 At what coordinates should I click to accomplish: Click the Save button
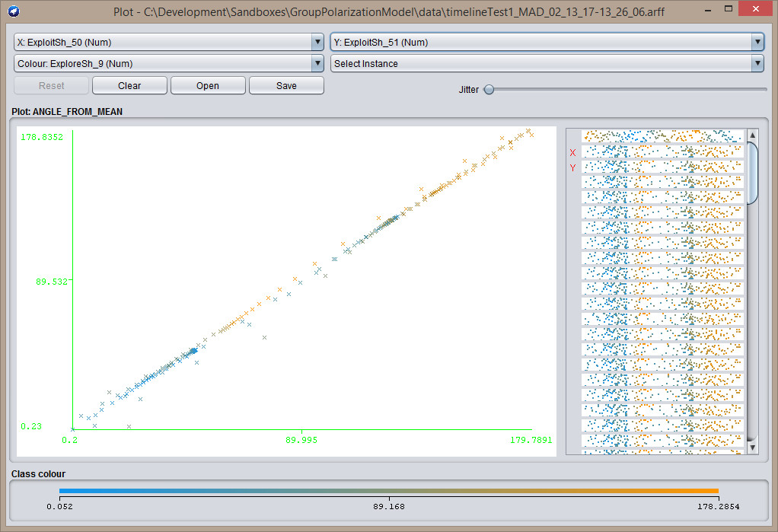point(286,86)
